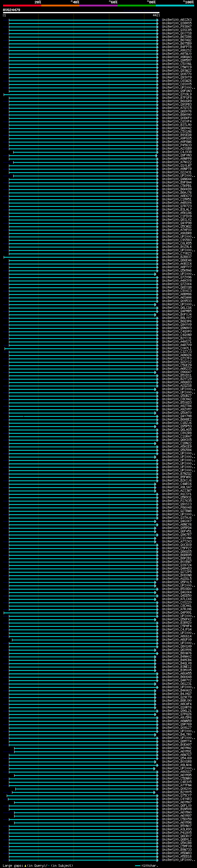The width and height of the screenshot is (197, 868).
Task: Open hit UniRef100_A8IZK3
Action: pyautogui.click(x=177, y=20)
